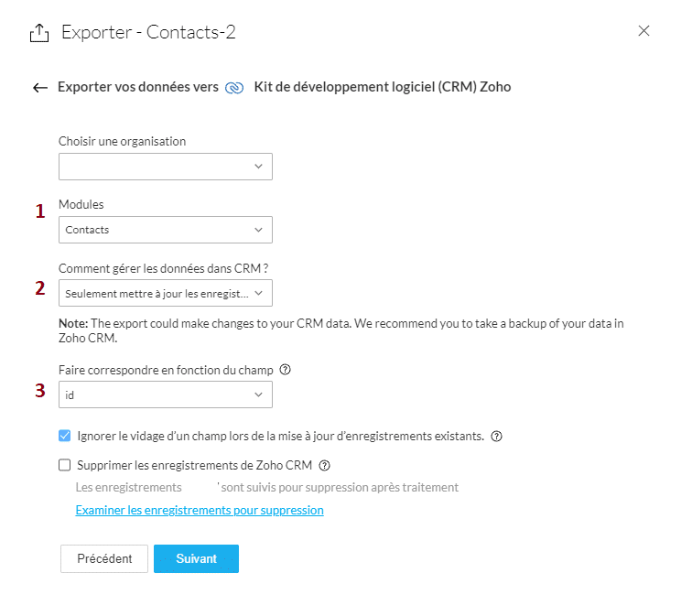Toggle Ignorer le vidage d'un champ checkbox
The image size is (681, 616).
65,436
